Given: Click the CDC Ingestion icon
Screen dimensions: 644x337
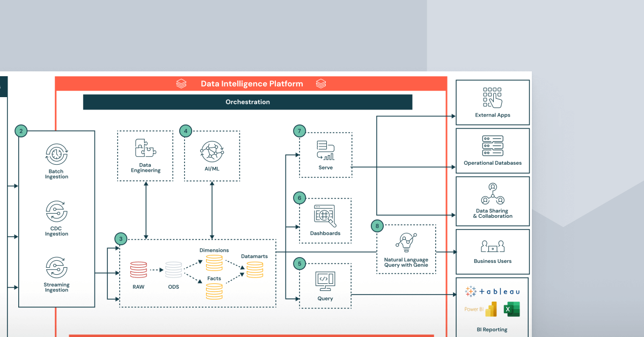Looking at the screenshot, I should 55,213.
